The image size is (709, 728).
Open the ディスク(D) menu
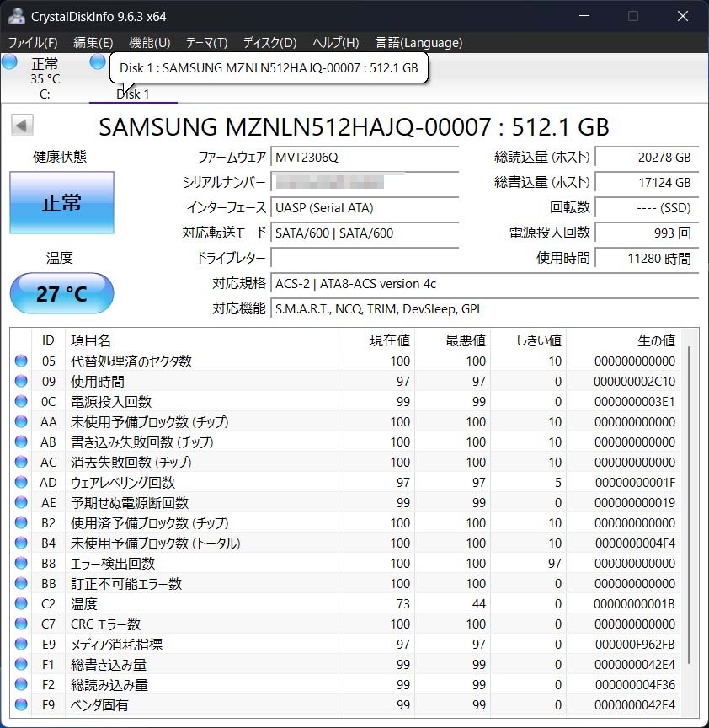269,43
